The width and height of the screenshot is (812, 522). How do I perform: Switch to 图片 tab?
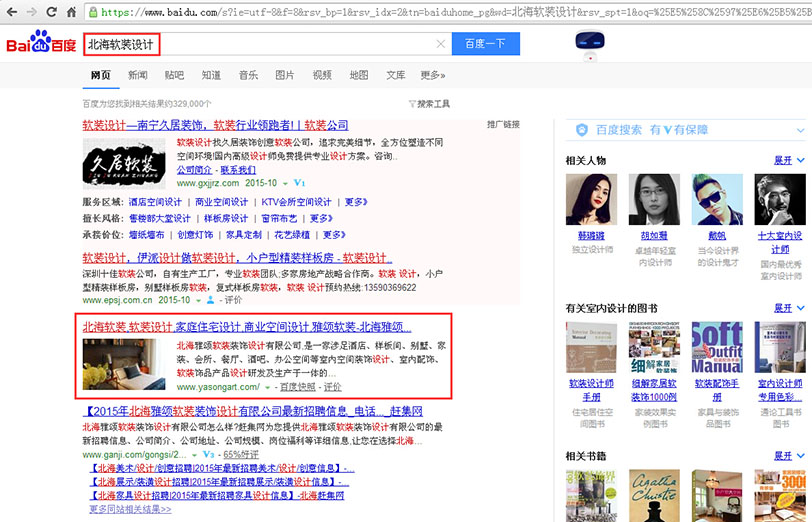285,75
